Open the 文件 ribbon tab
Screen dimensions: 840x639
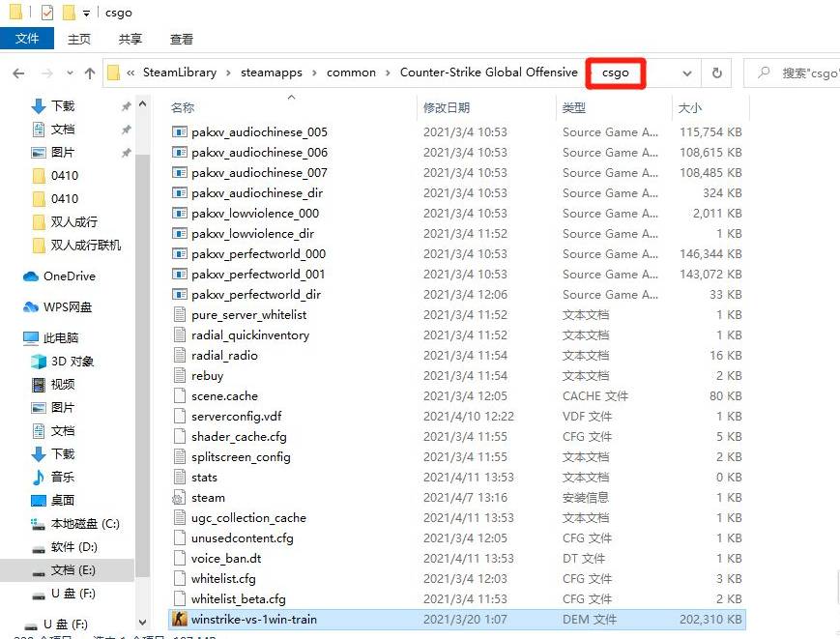[27, 39]
